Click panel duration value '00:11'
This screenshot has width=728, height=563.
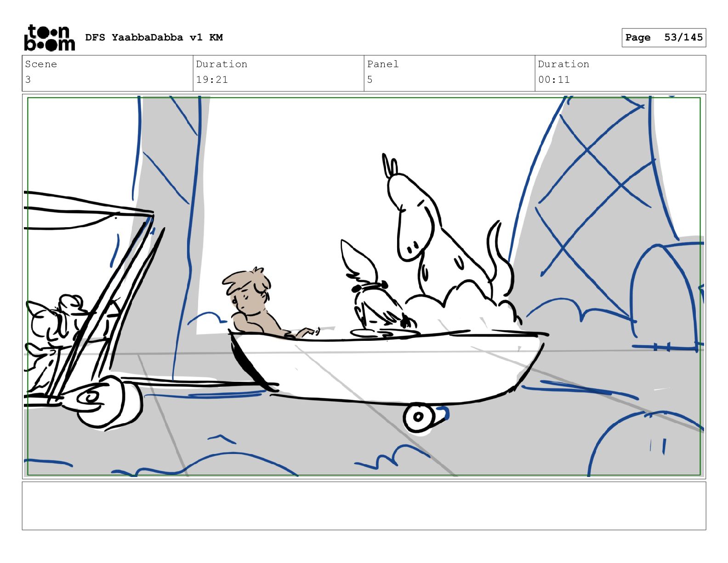coord(554,80)
